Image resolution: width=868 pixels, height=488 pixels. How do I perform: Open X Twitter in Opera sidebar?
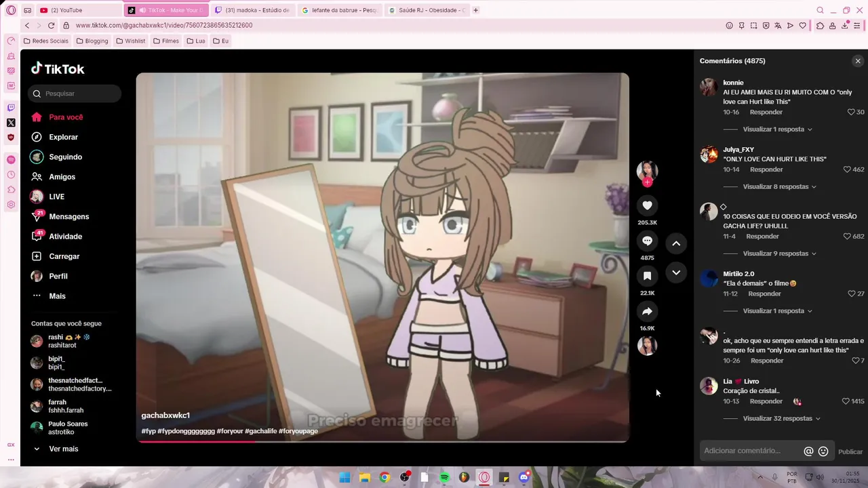click(11, 123)
